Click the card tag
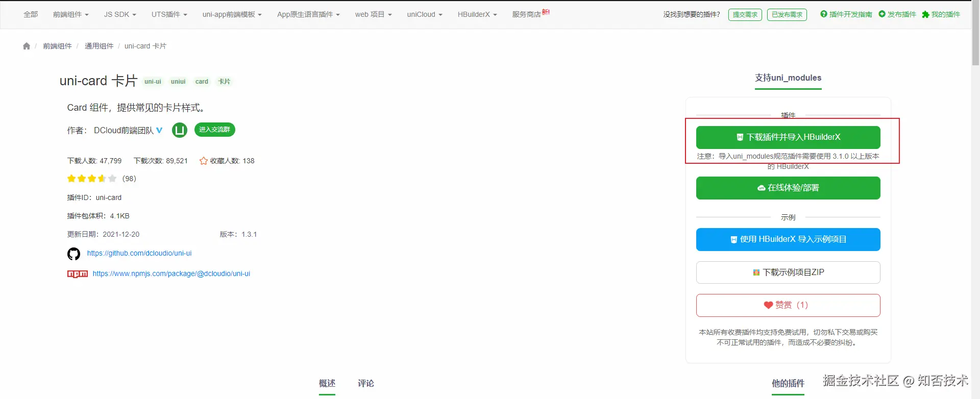Viewport: 980px width, 399px height. click(x=202, y=82)
